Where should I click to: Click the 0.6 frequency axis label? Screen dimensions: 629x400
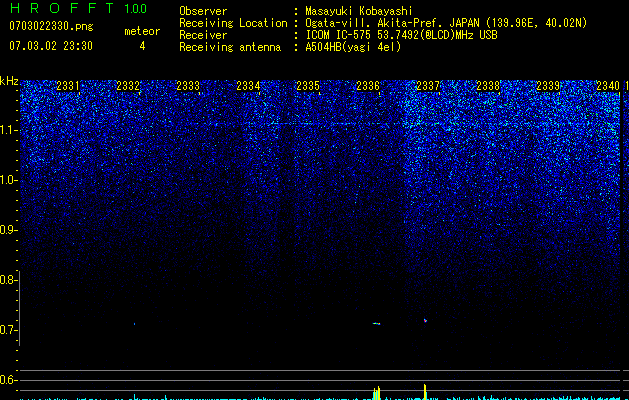(x=8, y=380)
